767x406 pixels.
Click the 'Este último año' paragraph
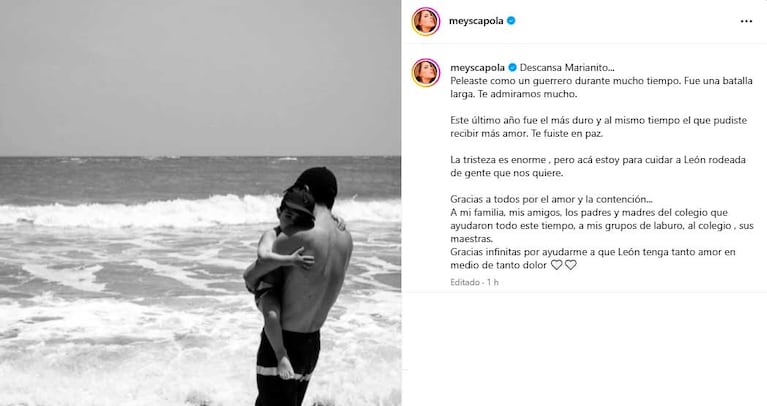pyautogui.click(x=598, y=126)
